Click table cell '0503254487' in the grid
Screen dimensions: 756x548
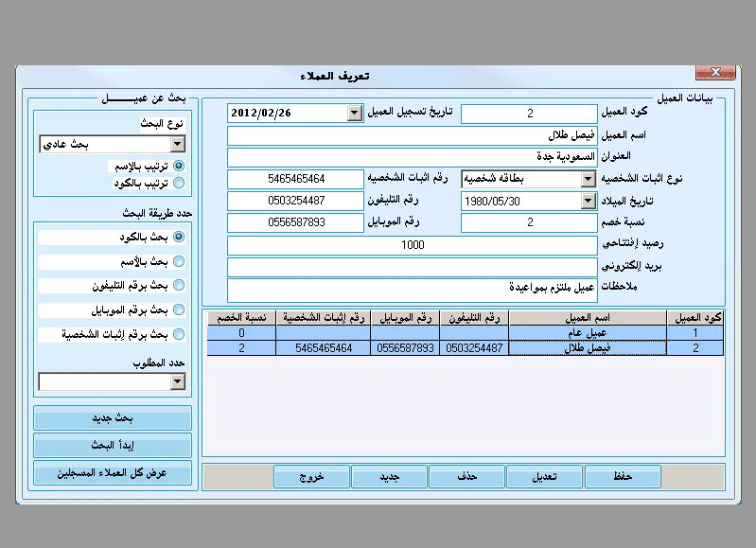(474, 347)
